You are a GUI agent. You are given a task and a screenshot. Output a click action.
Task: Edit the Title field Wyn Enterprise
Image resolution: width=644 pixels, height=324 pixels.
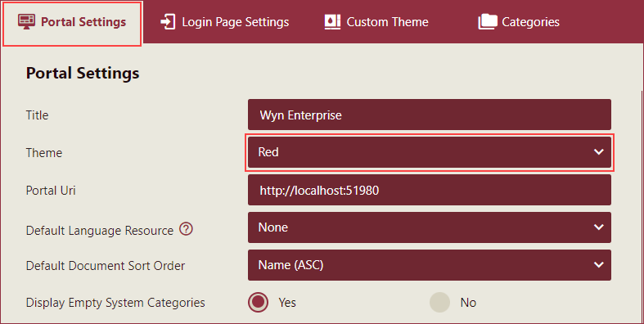coord(429,115)
